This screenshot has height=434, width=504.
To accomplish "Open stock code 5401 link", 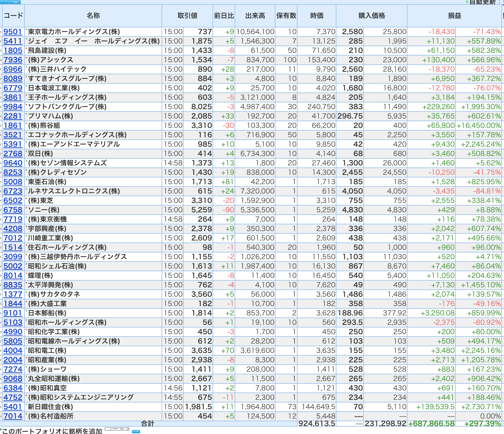I will click(13, 407).
